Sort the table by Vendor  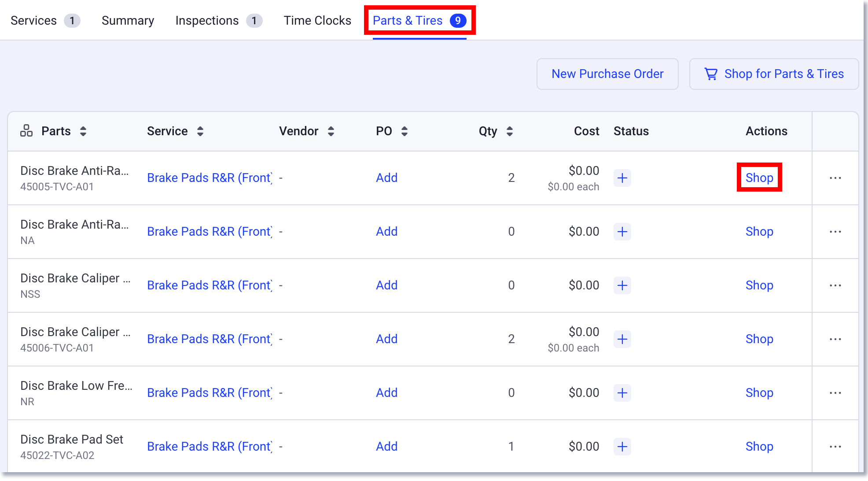(x=331, y=131)
